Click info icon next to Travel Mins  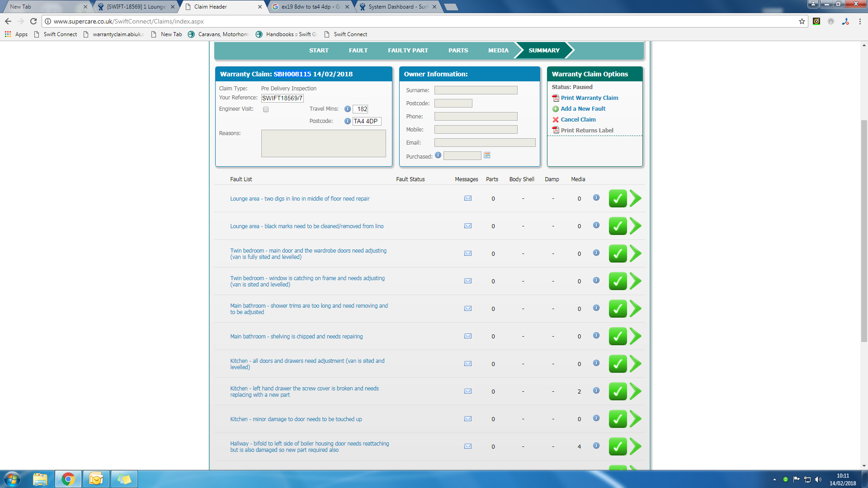(x=348, y=109)
